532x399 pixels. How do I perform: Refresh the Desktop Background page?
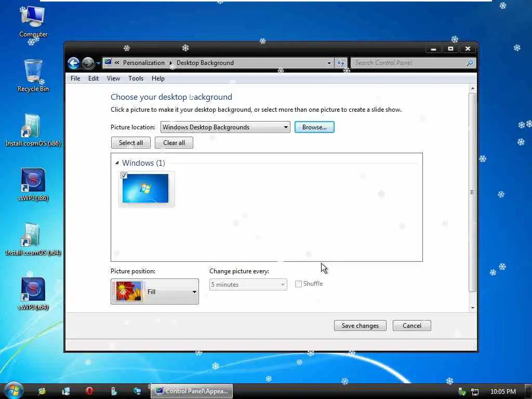[340, 63]
